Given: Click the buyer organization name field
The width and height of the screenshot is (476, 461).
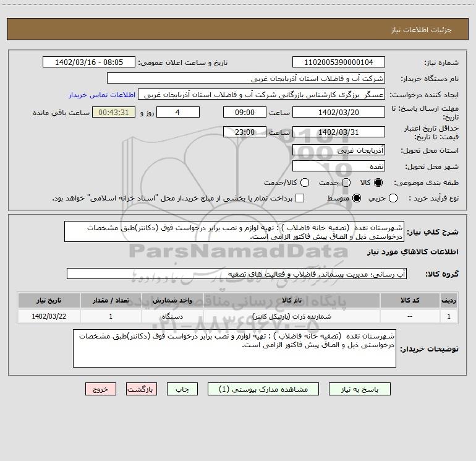Looking at the screenshot, I should (246, 79).
